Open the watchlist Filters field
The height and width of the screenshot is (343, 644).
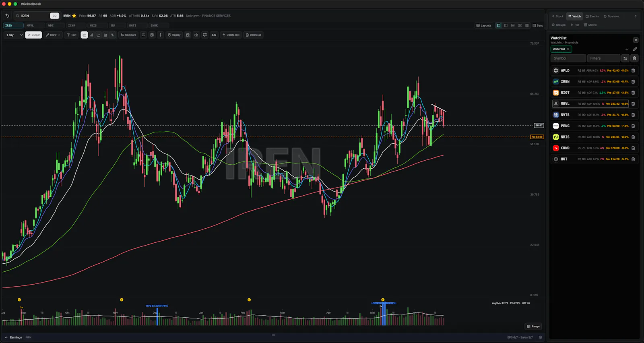pyautogui.click(x=603, y=58)
